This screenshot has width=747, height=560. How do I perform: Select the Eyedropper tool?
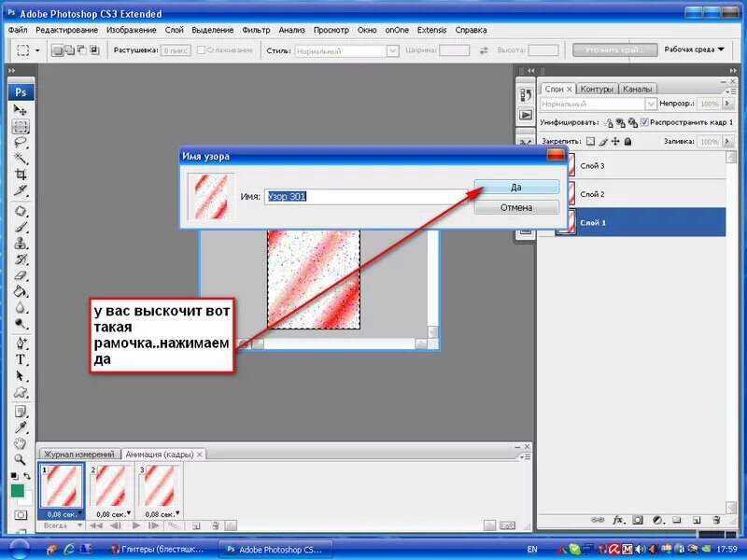click(20, 427)
